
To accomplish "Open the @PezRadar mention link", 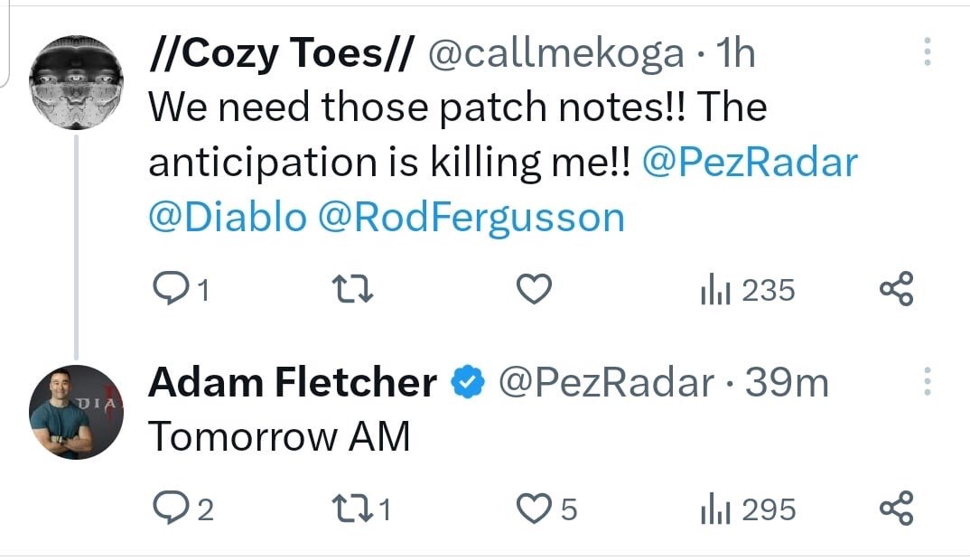I will pyautogui.click(x=750, y=163).
